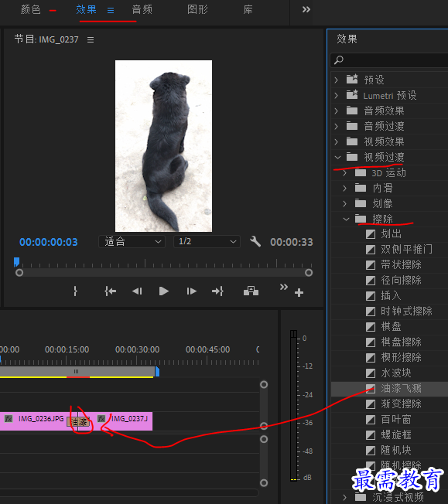Show more workspaces via overflow chevron

306,9
